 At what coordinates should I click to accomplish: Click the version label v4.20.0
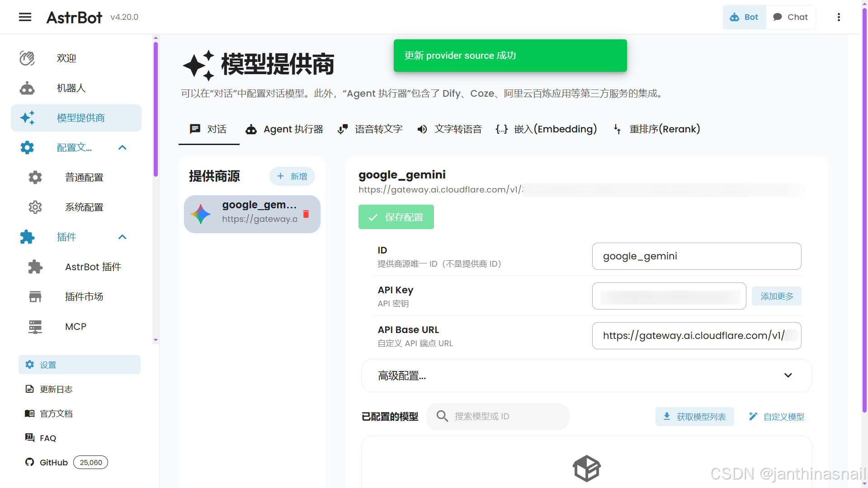click(124, 17)
